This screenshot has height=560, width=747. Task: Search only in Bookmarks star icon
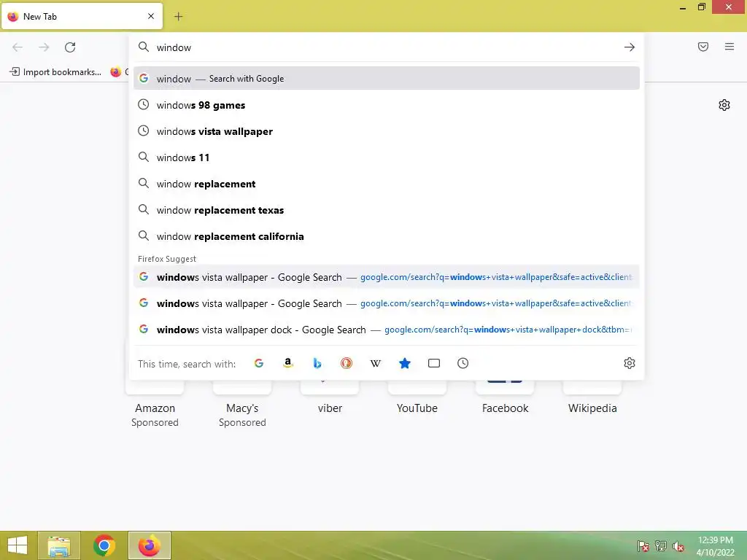(x=404, y=363)
